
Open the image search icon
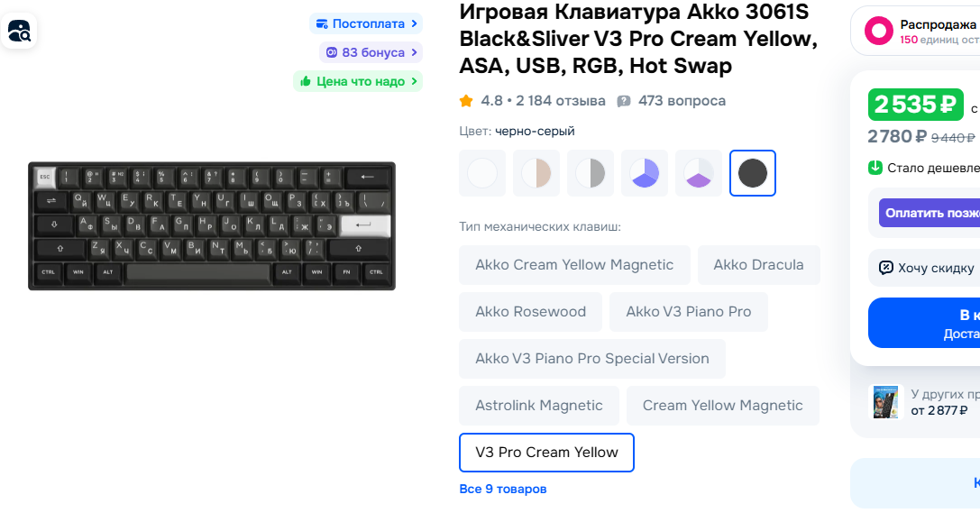pos(19,30)
